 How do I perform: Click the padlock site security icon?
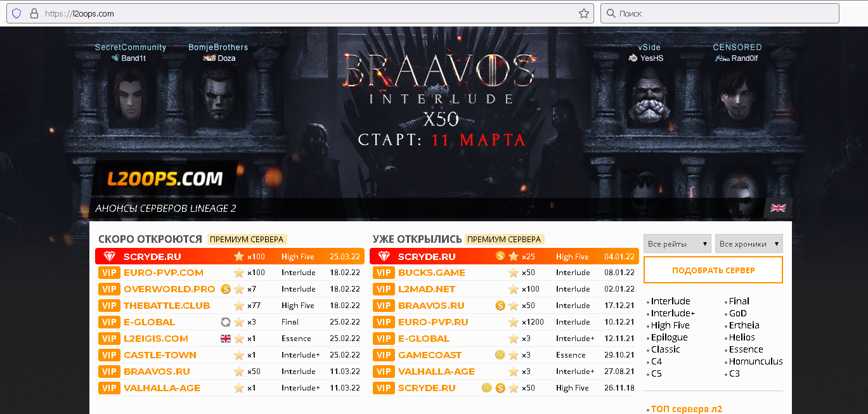tap(34, 13)
